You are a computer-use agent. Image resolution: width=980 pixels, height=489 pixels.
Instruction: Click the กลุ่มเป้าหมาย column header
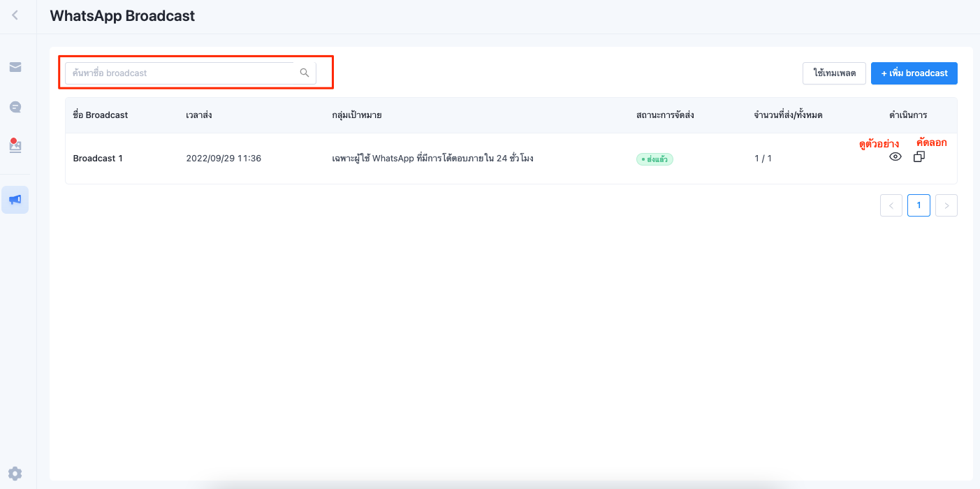[357, 115]
